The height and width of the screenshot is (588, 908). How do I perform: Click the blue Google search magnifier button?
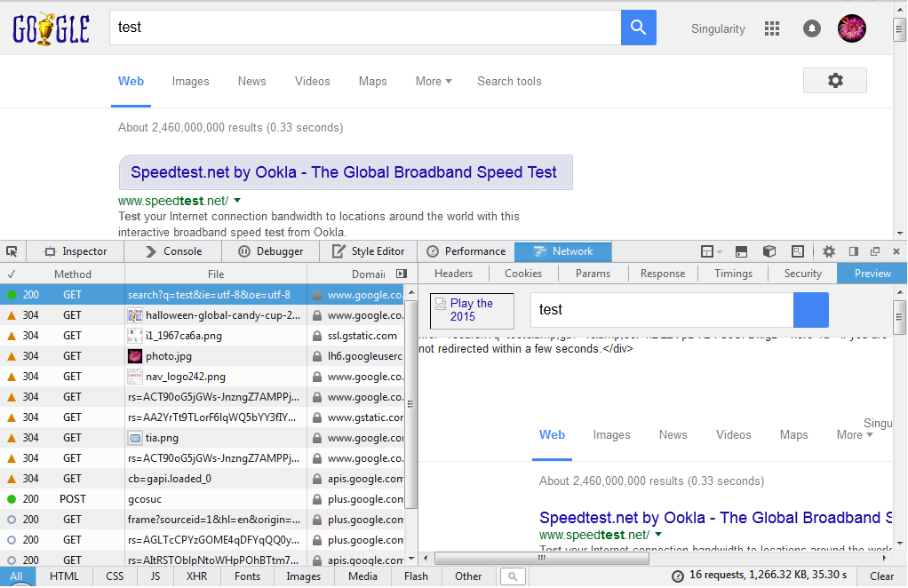(638, 28)
